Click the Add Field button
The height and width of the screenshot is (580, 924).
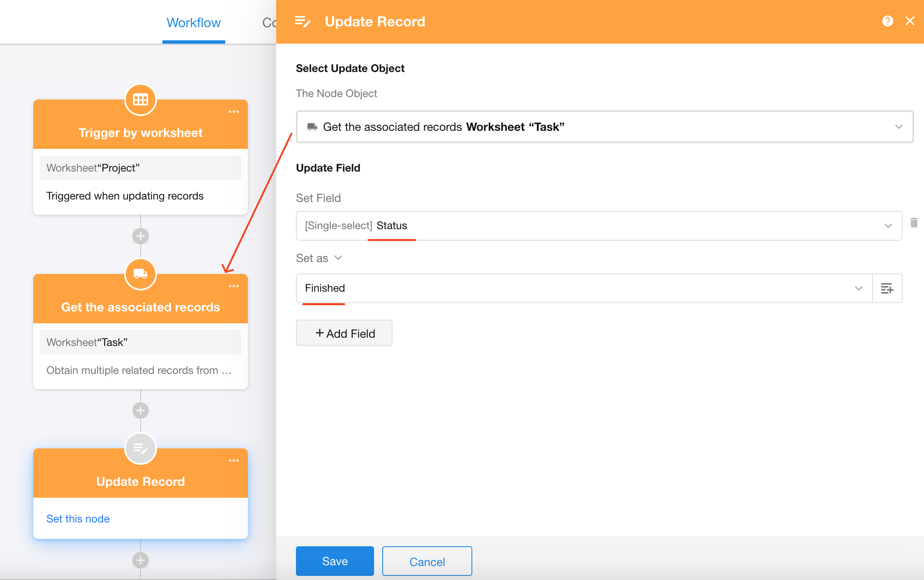[x=344, y=333]
